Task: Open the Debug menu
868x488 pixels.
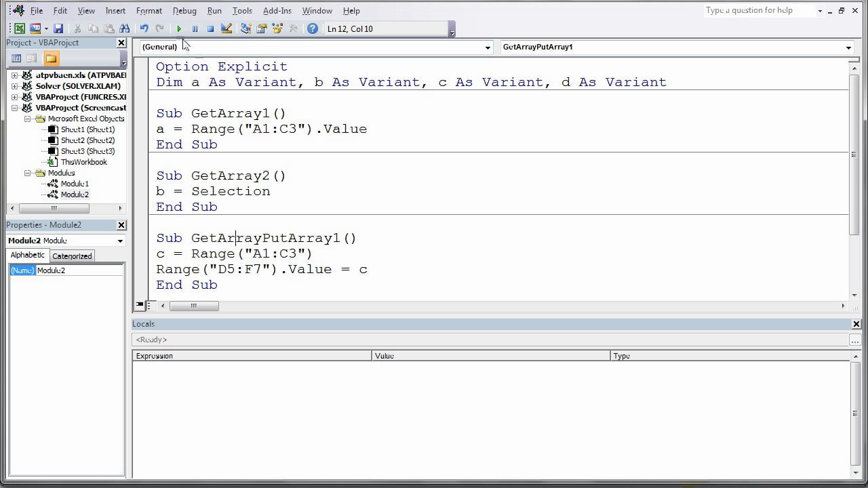Action: click(x=184, y=11)
